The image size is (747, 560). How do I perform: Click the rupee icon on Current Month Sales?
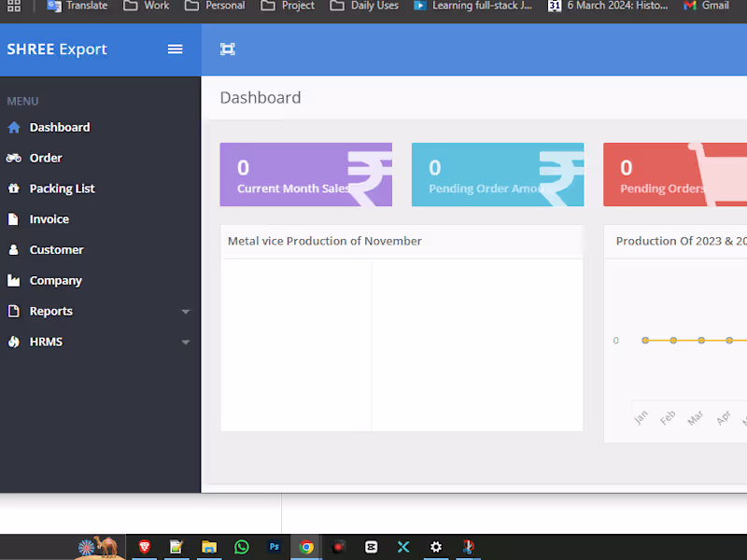pyautogui.click(x=369, y=177)
